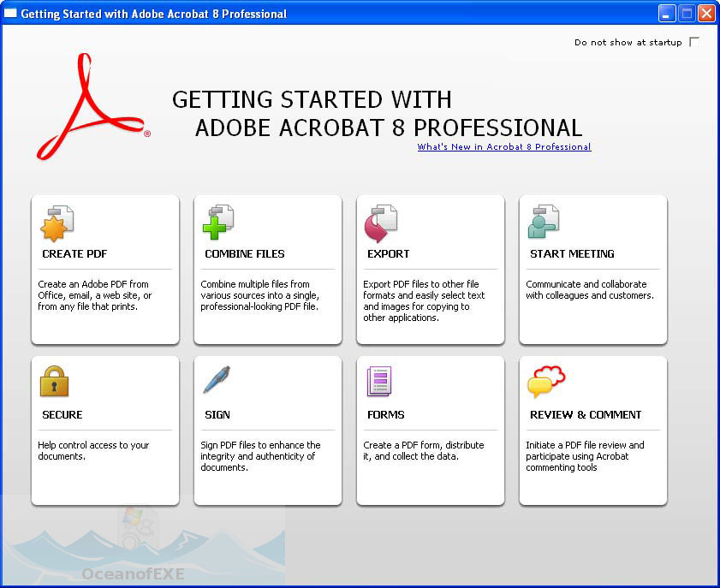Click the Start Meeting person icon
The image size is (720, 588).
click(x=544, y=222)
